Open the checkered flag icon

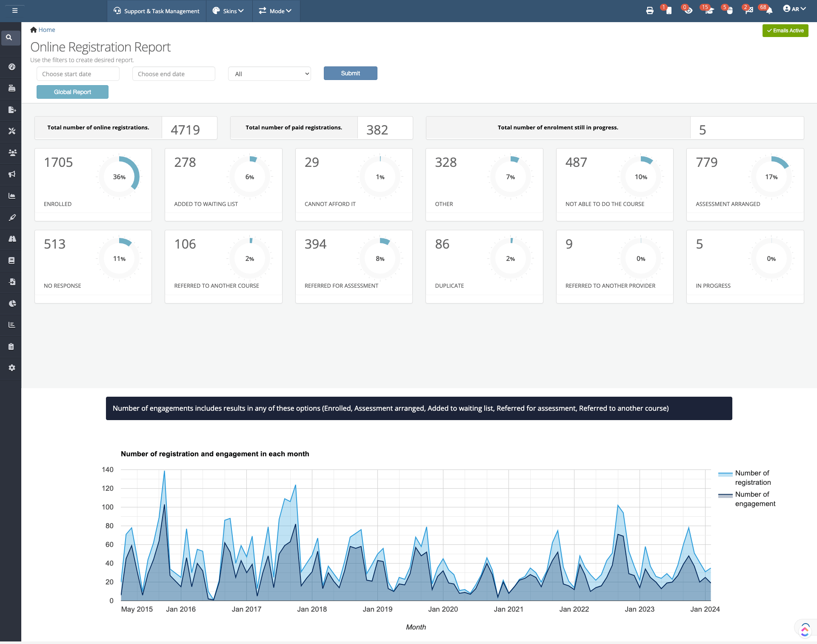click(749, 11)
